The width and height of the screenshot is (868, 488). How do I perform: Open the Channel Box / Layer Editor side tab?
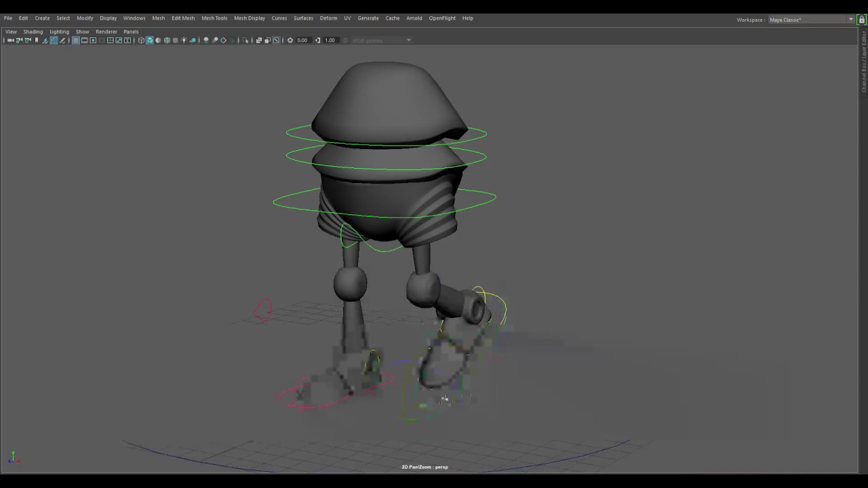tap(864, 61)
